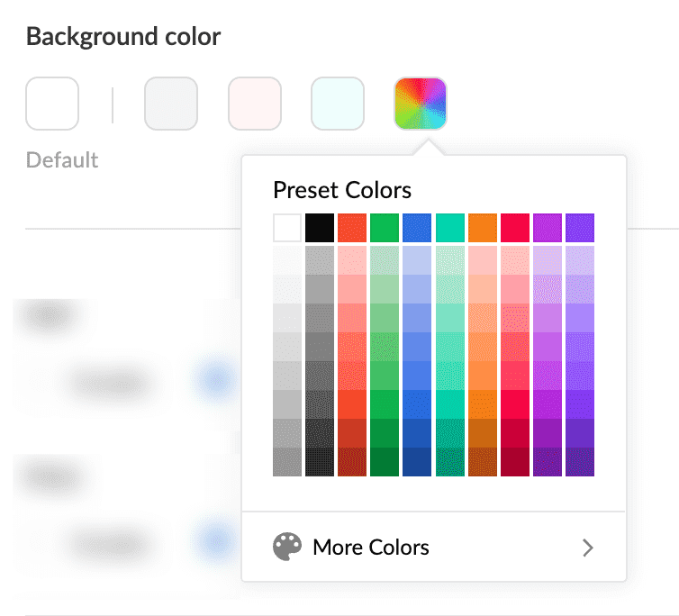Pick the black preset color
The image size is (679, 616).
pyautogui.click(x=320, y=228)
